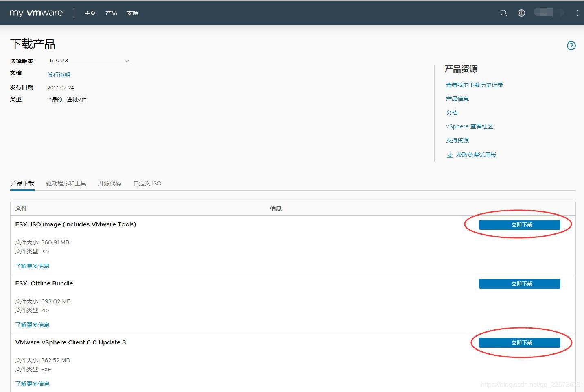Screen dimensions: 584x392
Task: Open vSphere 查看社区 link
Action: pyautogui.click(x=470, y=126)
